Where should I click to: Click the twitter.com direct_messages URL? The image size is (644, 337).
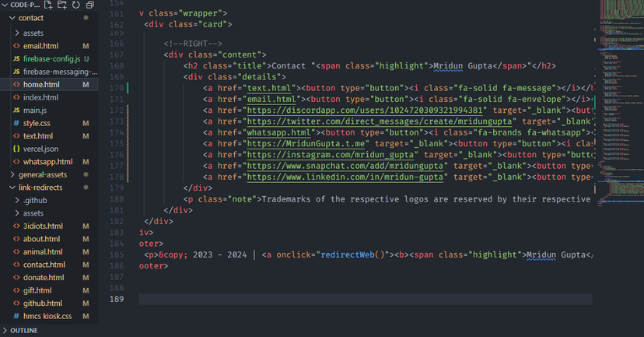pyautogui.click(x=380, y=121)
